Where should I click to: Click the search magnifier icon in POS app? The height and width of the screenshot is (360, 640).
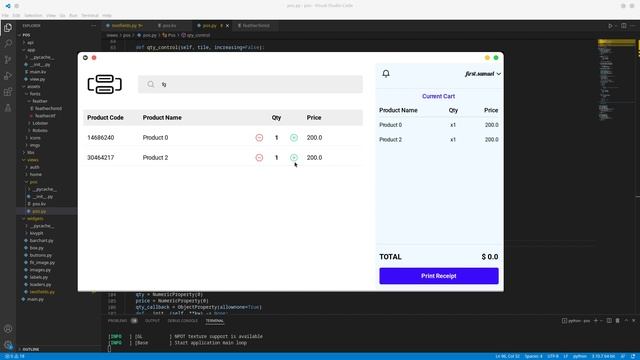tap(151, 84)
